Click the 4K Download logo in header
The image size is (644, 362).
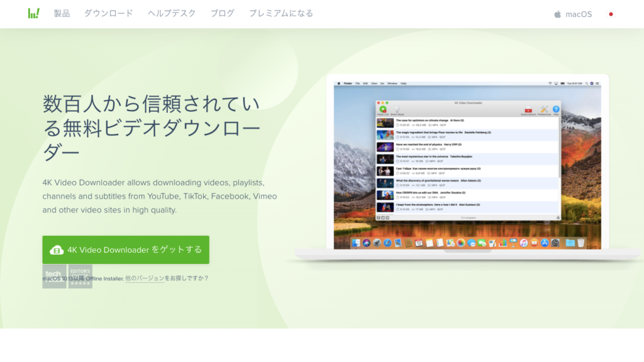[x=34, y=14]
